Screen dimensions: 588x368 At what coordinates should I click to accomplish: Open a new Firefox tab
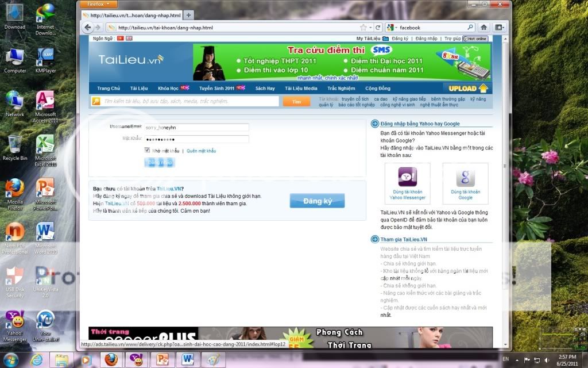pyautogui.click(x=188, y=16)
